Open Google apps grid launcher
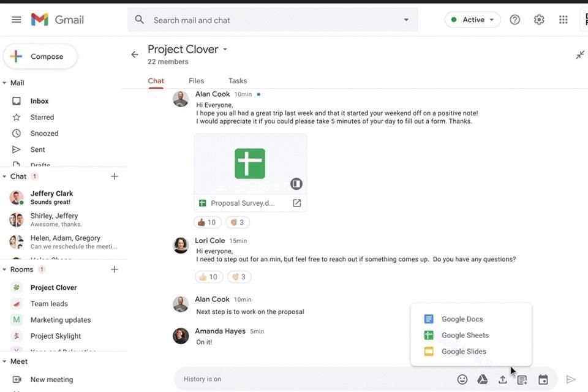This screenshot has height=392, width=588. click(563, 20)
